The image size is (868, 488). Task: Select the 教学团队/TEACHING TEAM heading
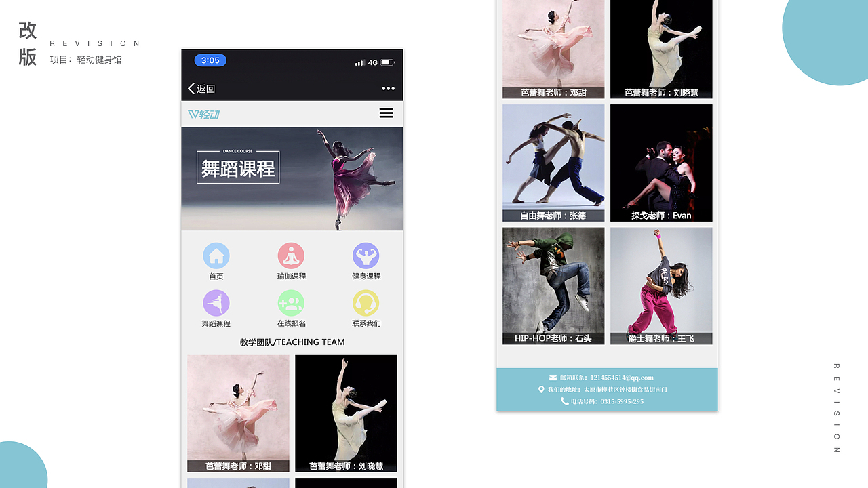292,342
